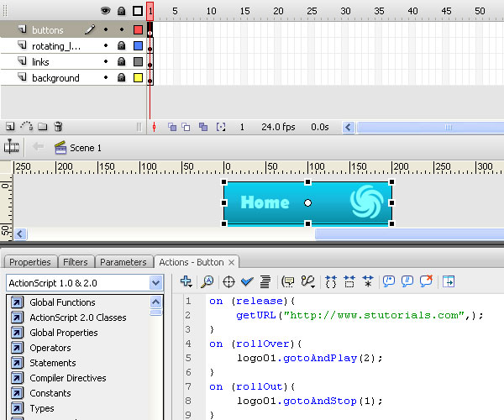
Task: Open the Find tool in Actions panel
Action: tap(207, 281)
